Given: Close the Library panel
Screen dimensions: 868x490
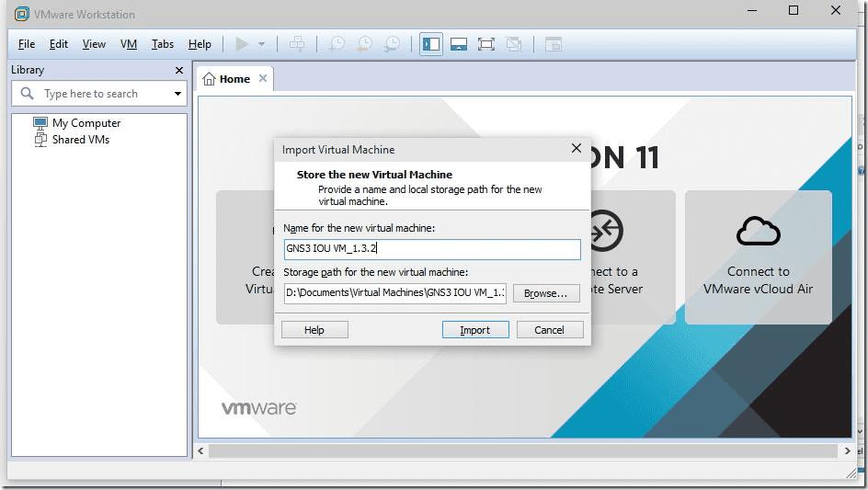Looking at the screenshot, I should click(178, 70).
